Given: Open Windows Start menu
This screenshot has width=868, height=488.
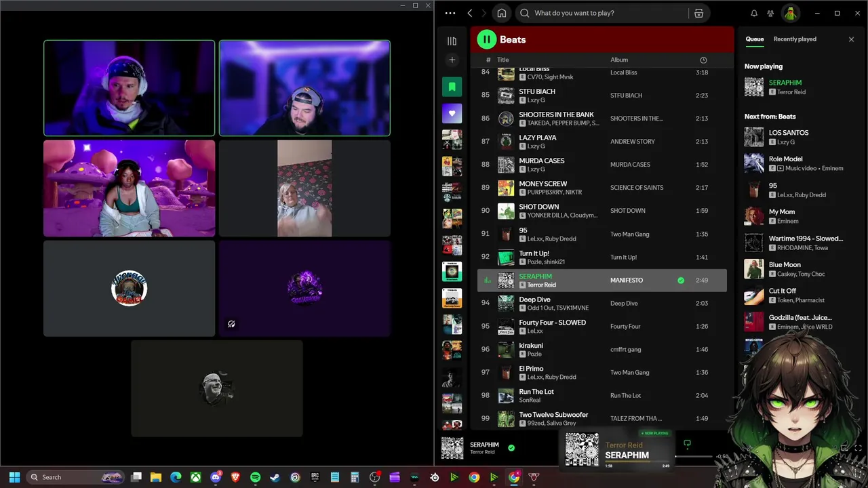Looking at the screenshot, I should (x=14, y=477).
